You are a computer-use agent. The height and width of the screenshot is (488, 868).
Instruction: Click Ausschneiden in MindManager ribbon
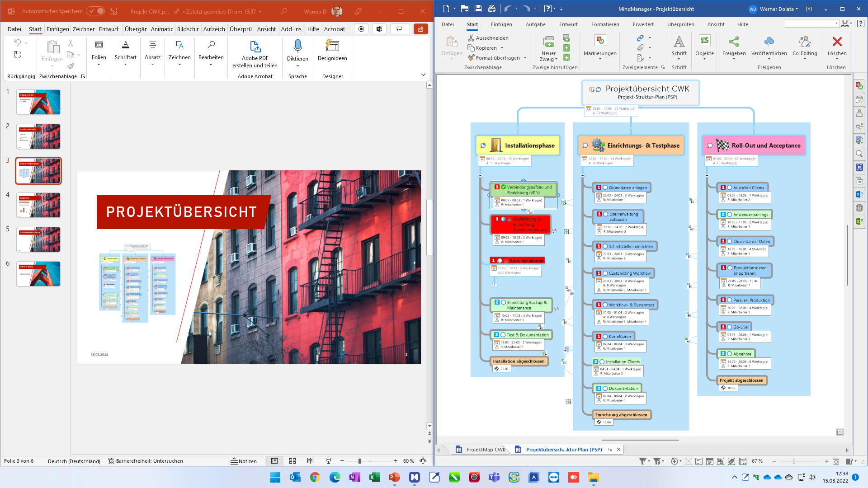tap(488, 38)
